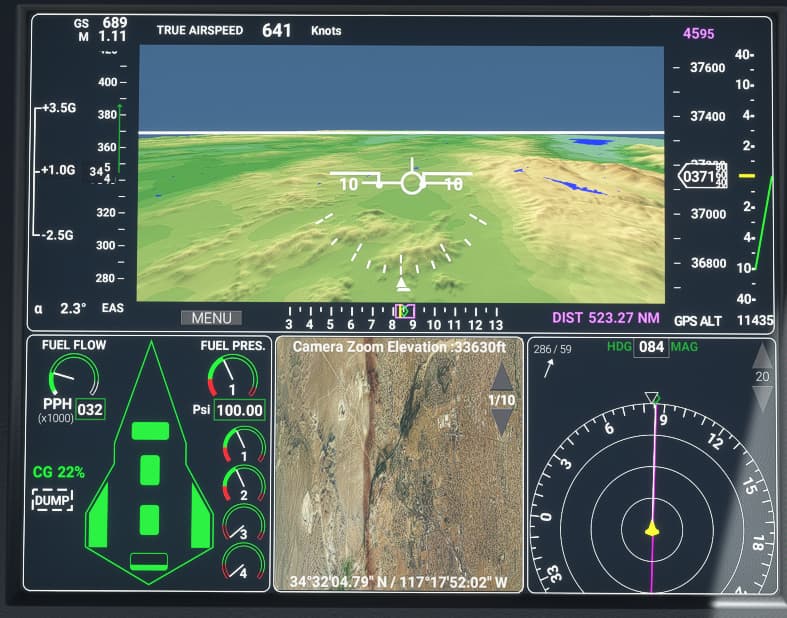The height and width of the screenshot is (618, 787).
Task: Click the 37400 mark on altitude tape
Action: 707,116
